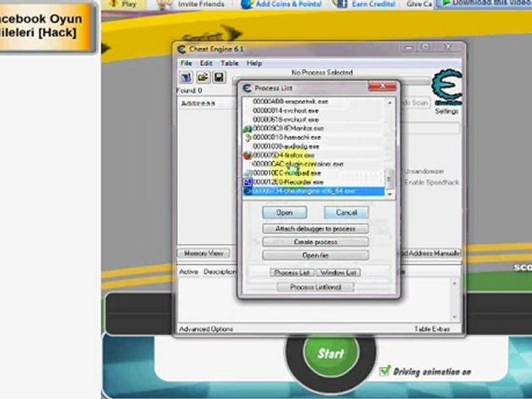Select the audiodg.exe process row
Image resolution: width=532 pixels, height=399 pixels.
tap(314, 146)
